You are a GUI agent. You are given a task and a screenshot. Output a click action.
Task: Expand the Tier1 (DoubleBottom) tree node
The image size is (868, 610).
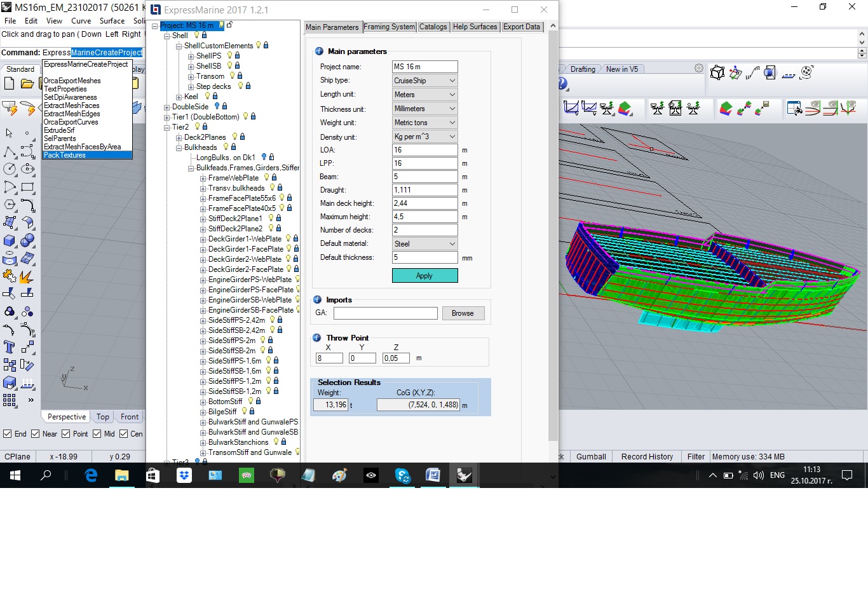click(x=166, y=117)
